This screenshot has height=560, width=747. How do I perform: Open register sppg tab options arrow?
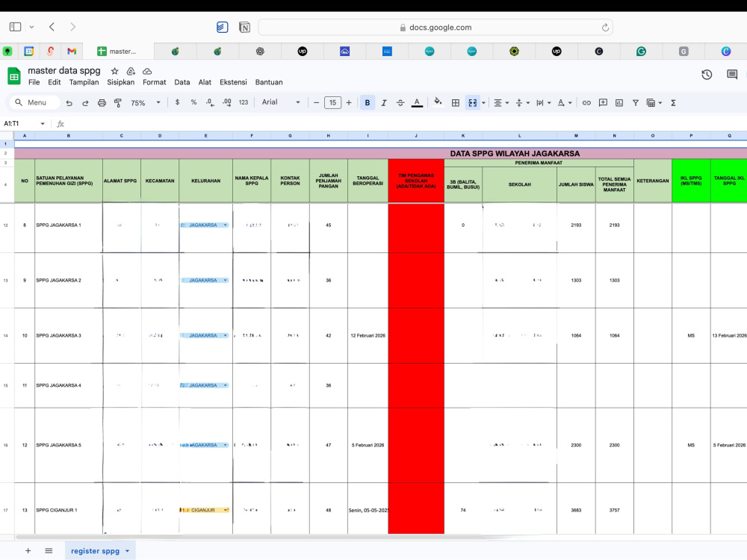click(127, 551)
